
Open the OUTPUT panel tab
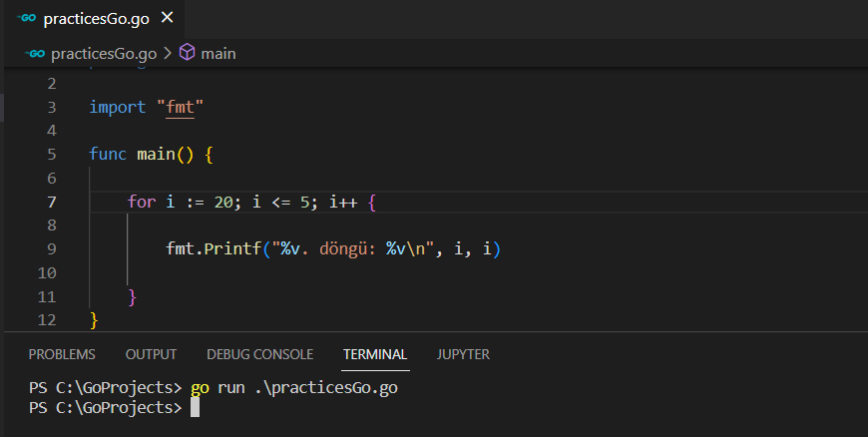click(x=151, y=354)
